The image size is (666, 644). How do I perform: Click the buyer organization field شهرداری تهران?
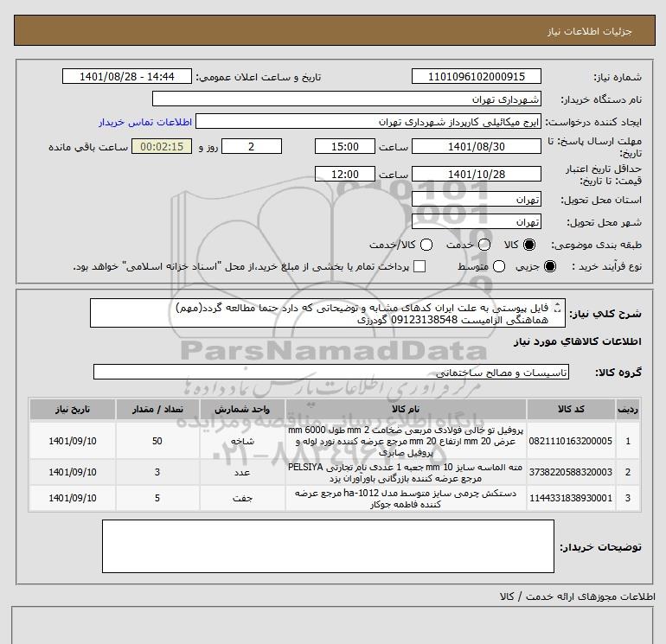[x=347, y=99]
